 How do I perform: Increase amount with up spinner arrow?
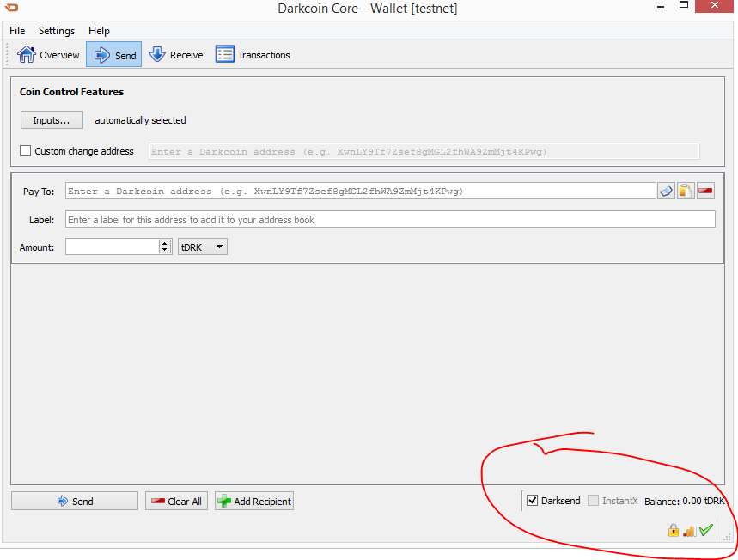pos(165,243)
